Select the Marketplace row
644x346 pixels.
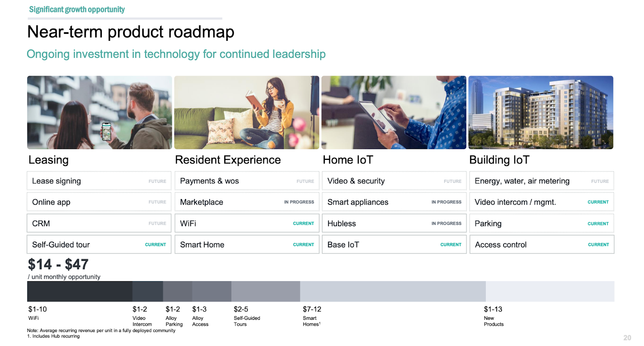pos(247,202)
